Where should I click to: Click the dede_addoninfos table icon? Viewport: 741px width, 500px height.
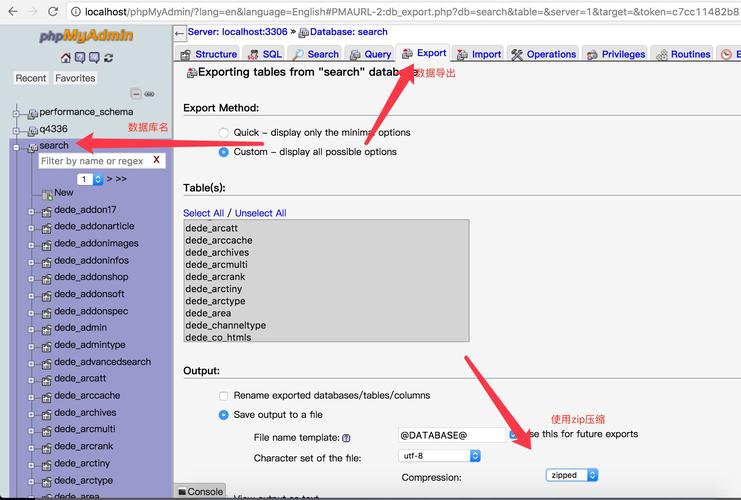pos(46,262)
